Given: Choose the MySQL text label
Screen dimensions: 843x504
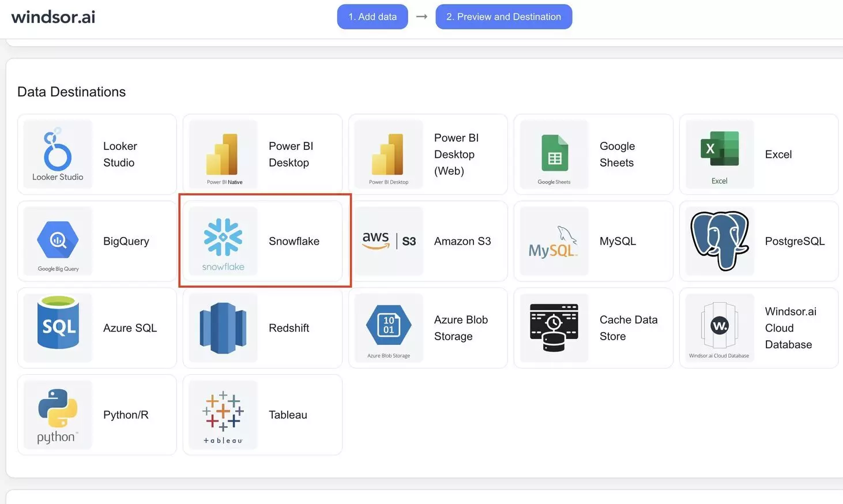Looking at the screenshot, I should [618, 241].
